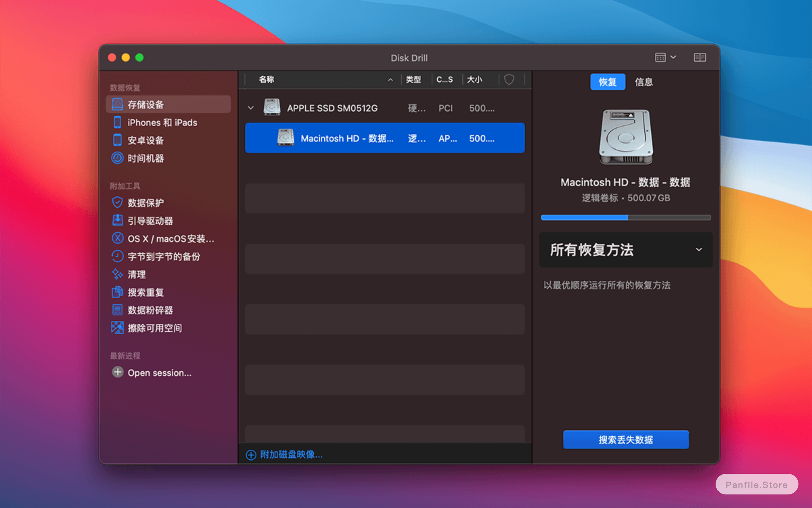The image size is (812, 508).
Task: Select the 字节到字节的备份 sidebar label
Action: [164, 257]
